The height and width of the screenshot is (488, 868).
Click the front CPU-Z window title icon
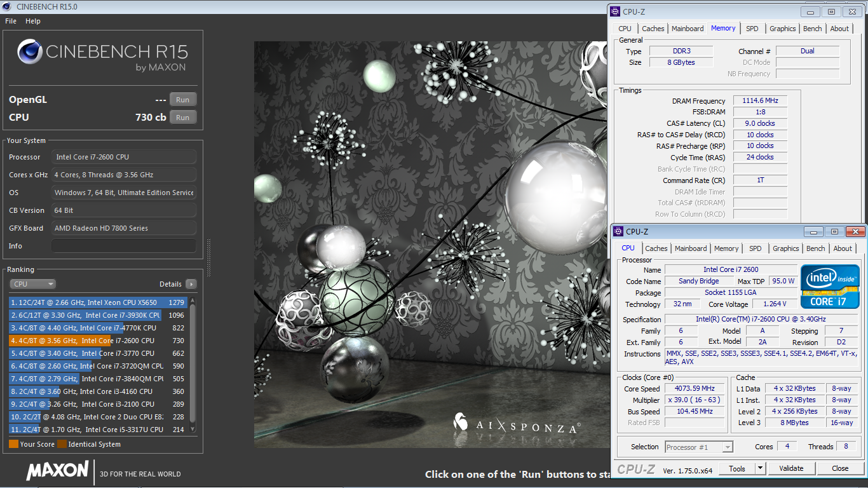click(619, 231)
